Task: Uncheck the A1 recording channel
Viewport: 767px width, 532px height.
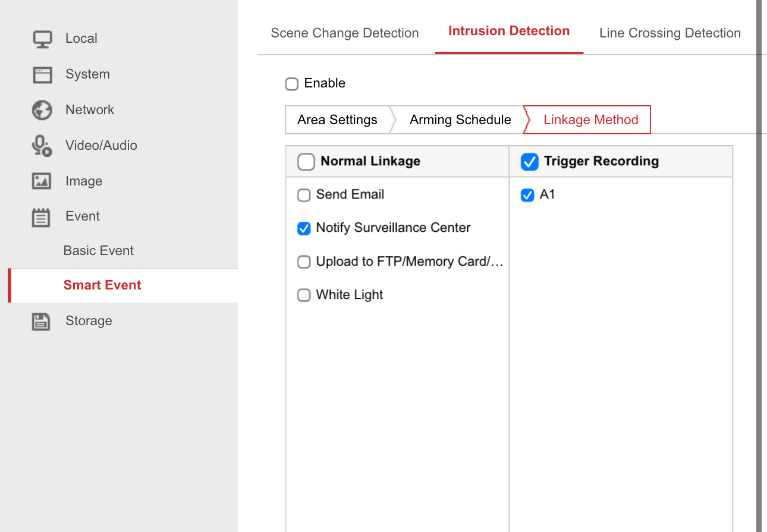Action: tap(527, 195)
